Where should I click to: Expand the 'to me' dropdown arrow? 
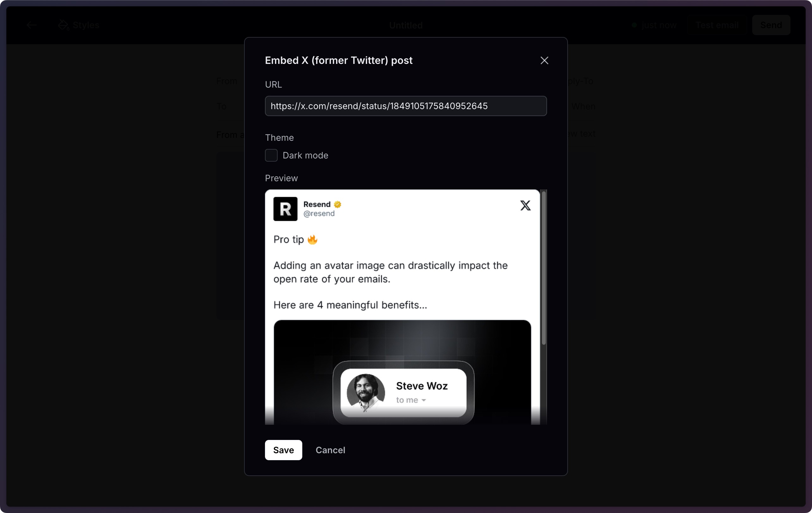tap(424, 400)
